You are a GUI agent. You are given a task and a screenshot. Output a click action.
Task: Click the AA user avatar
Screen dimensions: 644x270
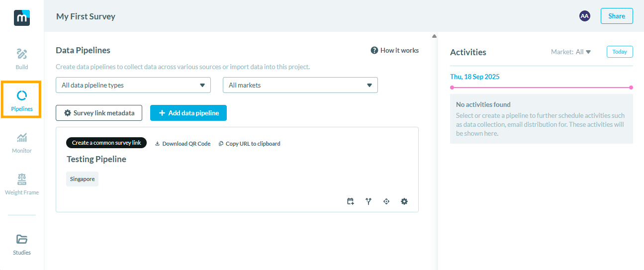pos(585,16)
